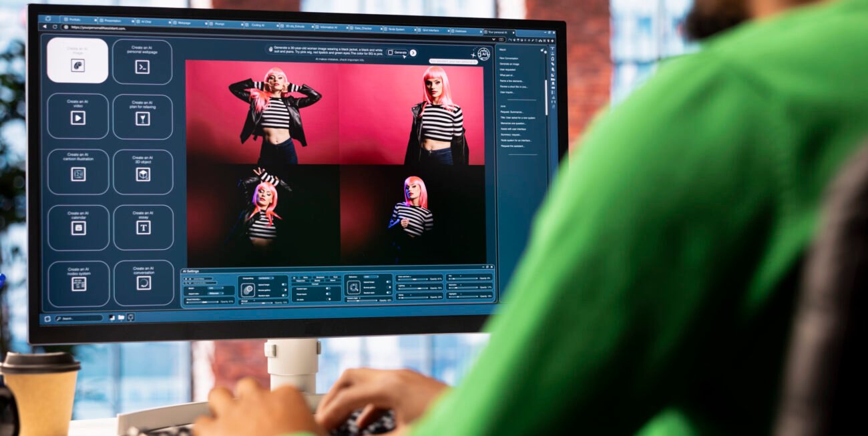Click the Create an AI nodes system icon

tap(78, 282)
